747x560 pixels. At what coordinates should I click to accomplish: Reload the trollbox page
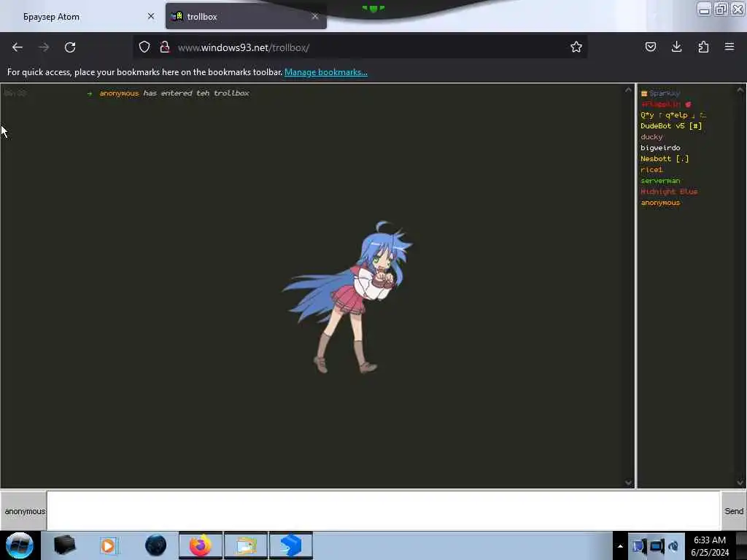click(x=70, y=47)
